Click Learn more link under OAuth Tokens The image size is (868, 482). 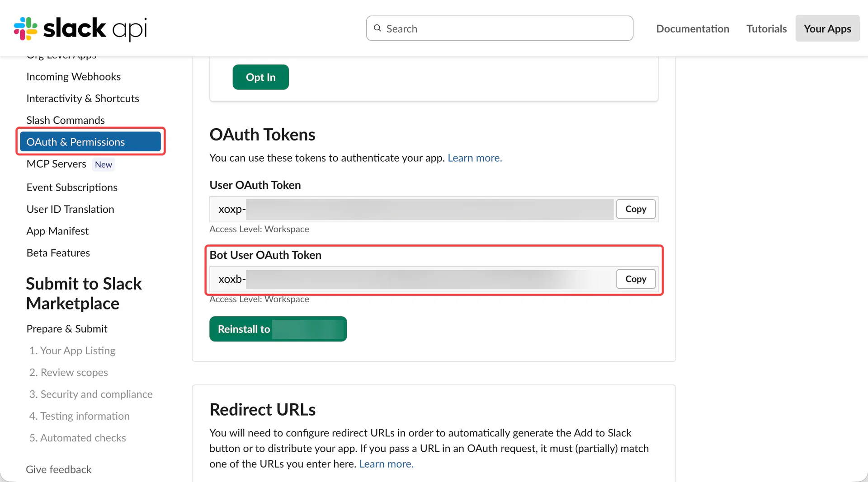475,158
